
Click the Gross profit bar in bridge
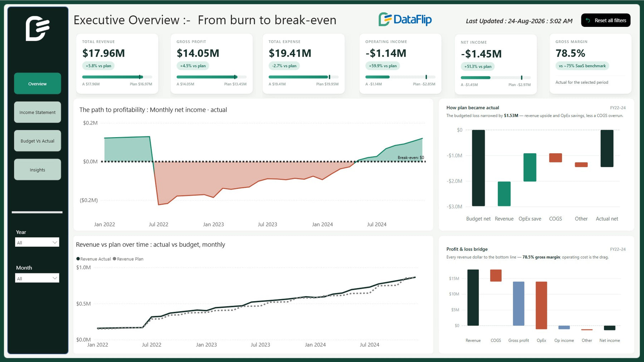click(x=519, y=304)
